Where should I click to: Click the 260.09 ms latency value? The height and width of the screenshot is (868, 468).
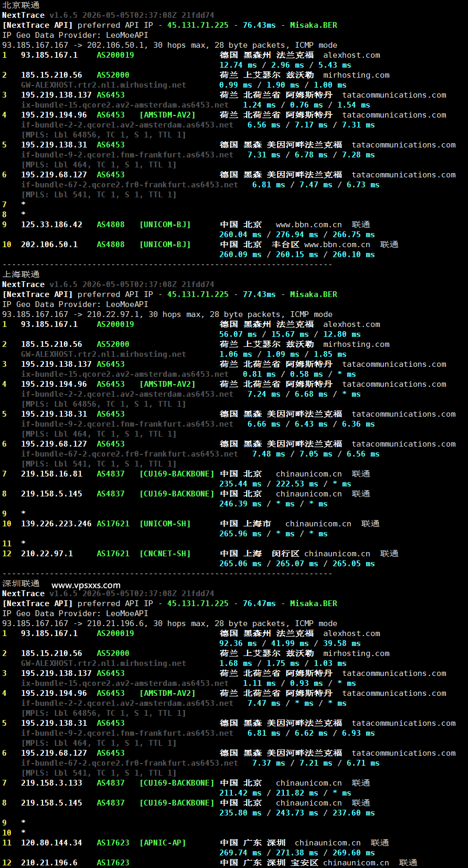[240, 255]
